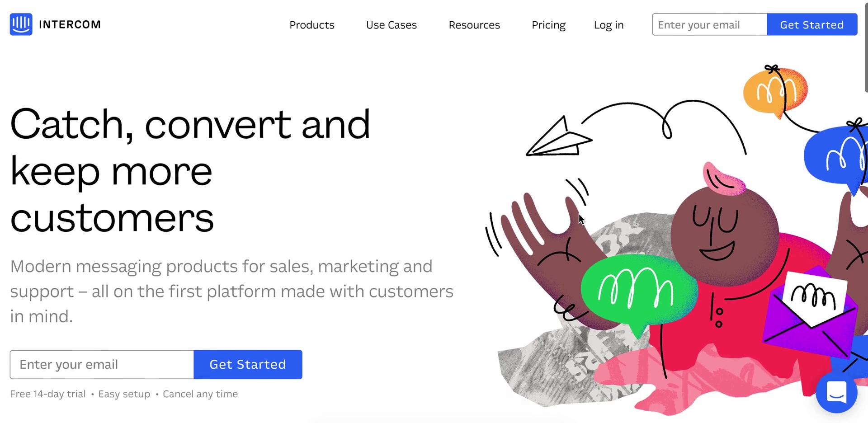Click the paper airplane illustration
868x423 pixels.
click(x=559, y=136)
